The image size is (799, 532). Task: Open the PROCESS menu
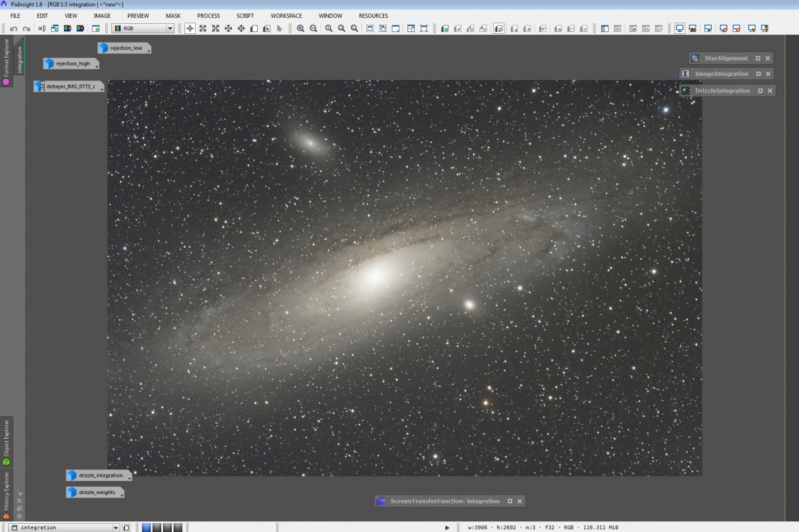[x=208, y=16]
